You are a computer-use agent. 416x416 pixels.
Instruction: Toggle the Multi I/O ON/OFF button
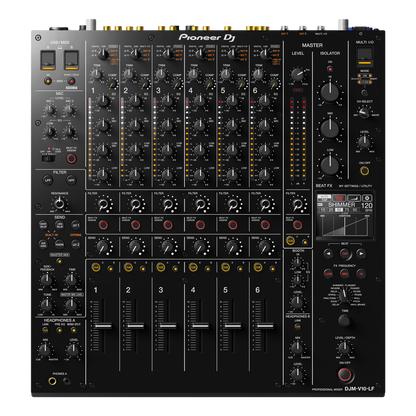click(x=365, y=171)
